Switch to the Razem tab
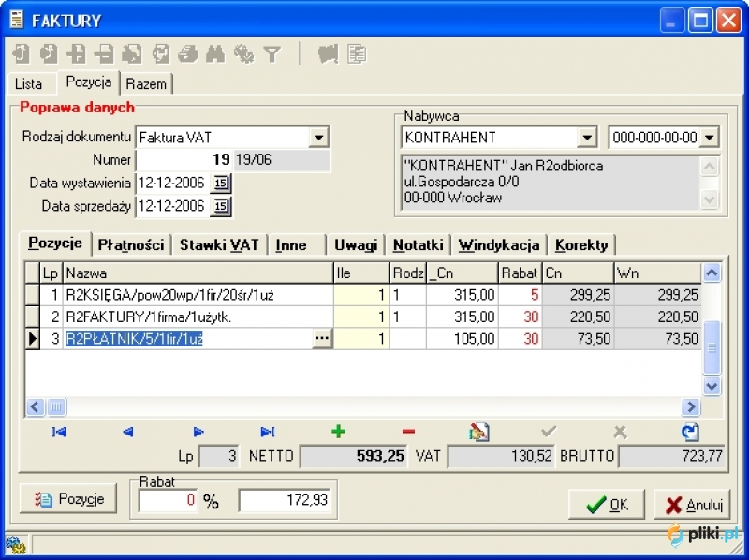This screenshot has width=749, height=560. pos(146,84)
